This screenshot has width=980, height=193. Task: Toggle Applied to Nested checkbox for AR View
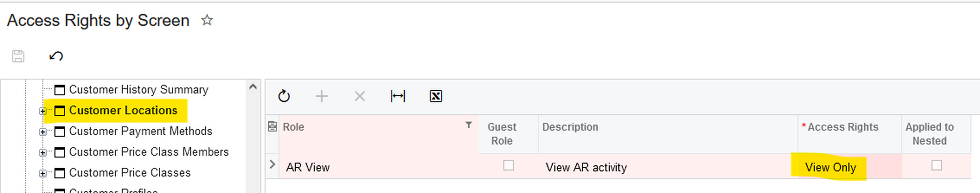pos(936,166)
